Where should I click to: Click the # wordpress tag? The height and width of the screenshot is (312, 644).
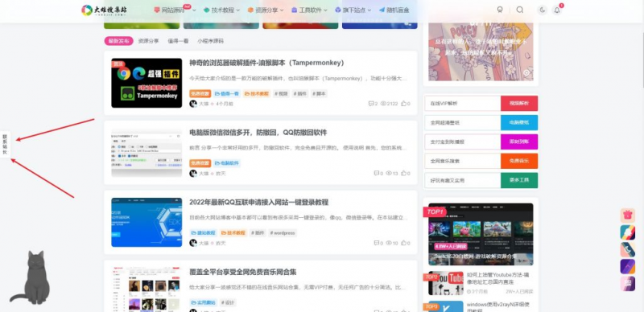click(x=283, y=232)
